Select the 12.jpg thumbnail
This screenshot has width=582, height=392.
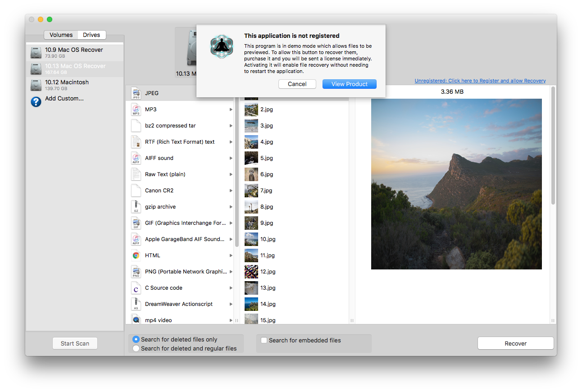coord(251,272)
